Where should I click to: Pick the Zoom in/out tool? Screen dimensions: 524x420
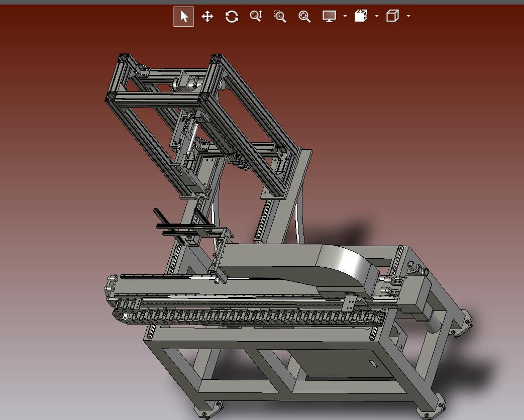[256, 16]
